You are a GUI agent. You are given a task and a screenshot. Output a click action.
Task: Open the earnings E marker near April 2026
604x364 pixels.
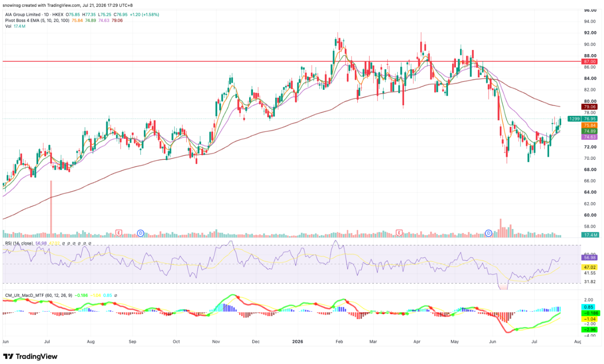tap(399, 232)
